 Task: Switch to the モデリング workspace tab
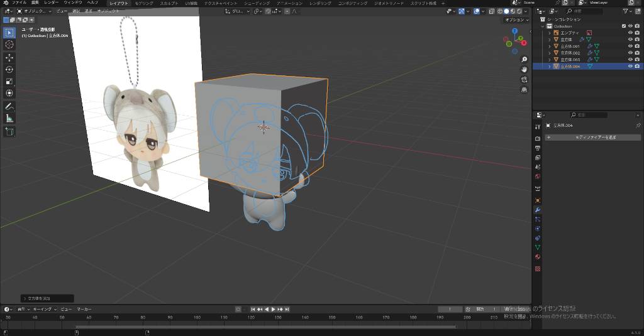pos(144,3)
